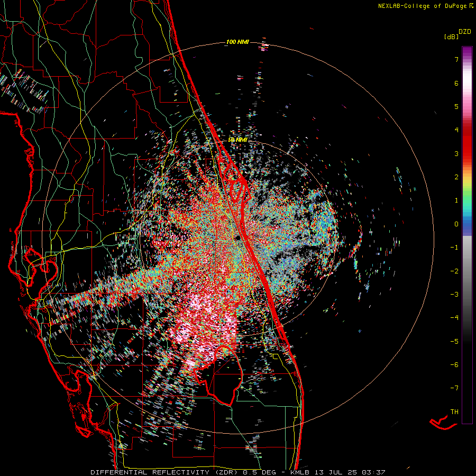Click the DIFFERENTIAL REFLECTIVITY caption text

point(150,472)
